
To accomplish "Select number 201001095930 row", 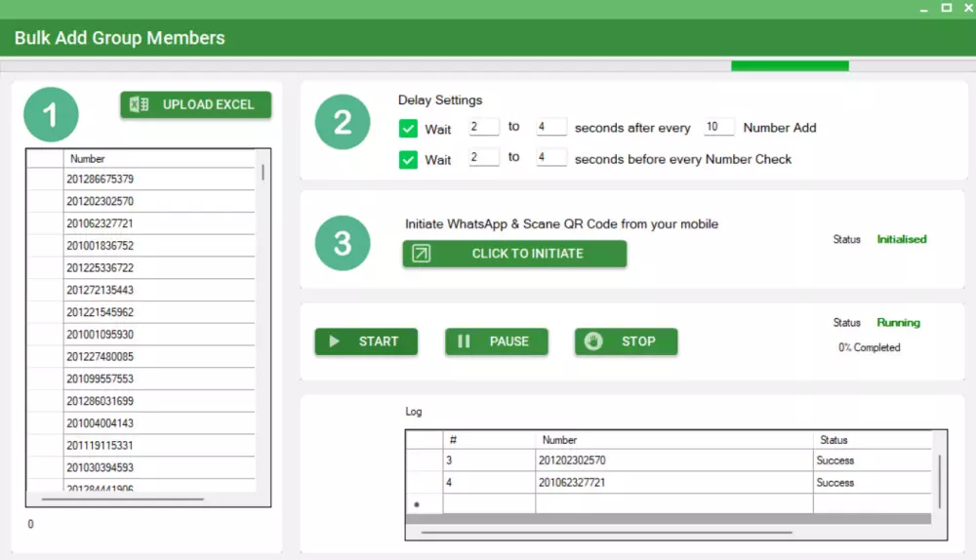I will pos(159,334).
